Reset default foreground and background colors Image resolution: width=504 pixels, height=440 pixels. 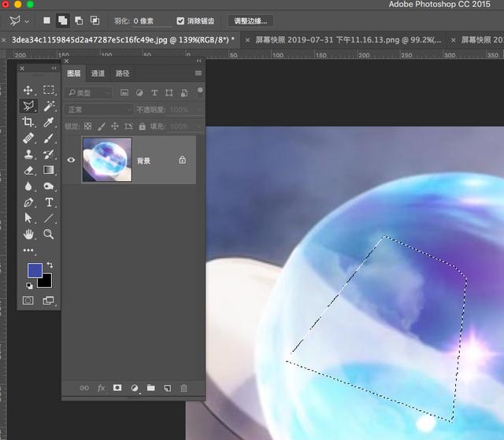29,286
